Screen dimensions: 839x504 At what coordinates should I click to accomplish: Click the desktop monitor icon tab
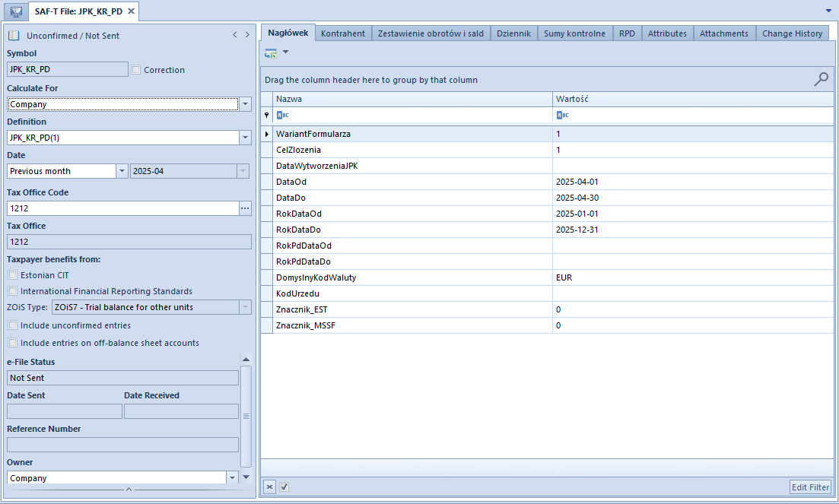tap(16, 11)
